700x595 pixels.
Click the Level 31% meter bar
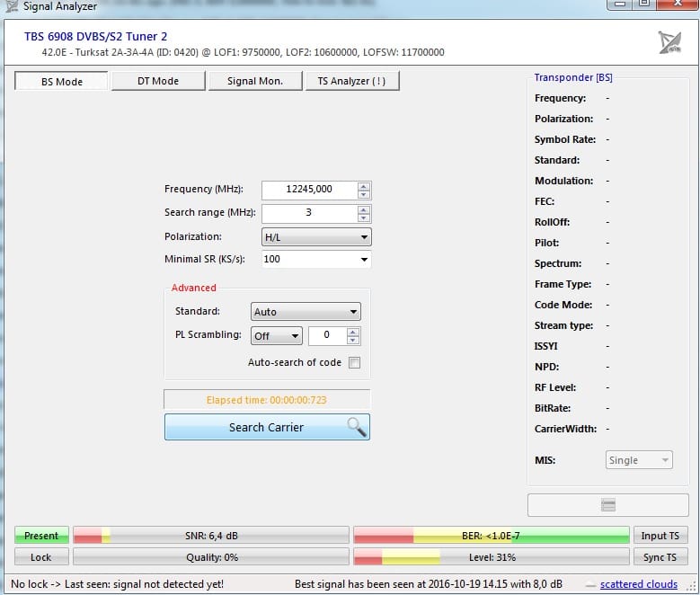point(492,557)
